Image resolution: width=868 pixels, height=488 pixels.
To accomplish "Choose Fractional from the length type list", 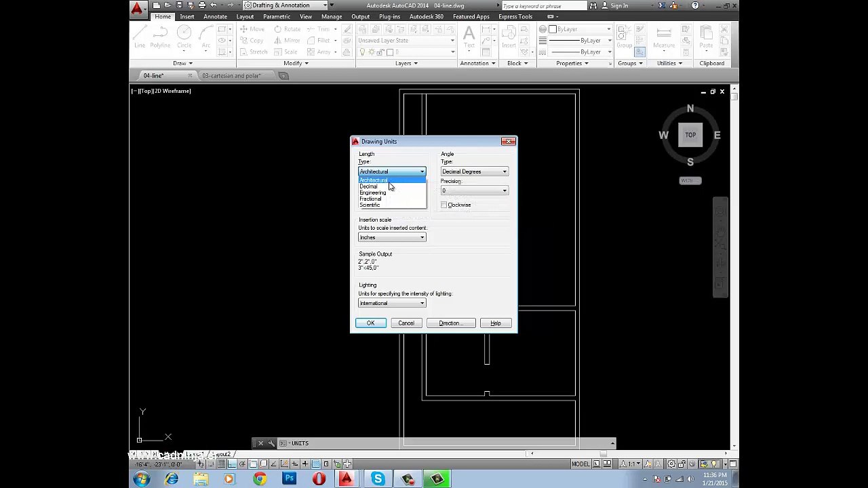I will (392, 199).
